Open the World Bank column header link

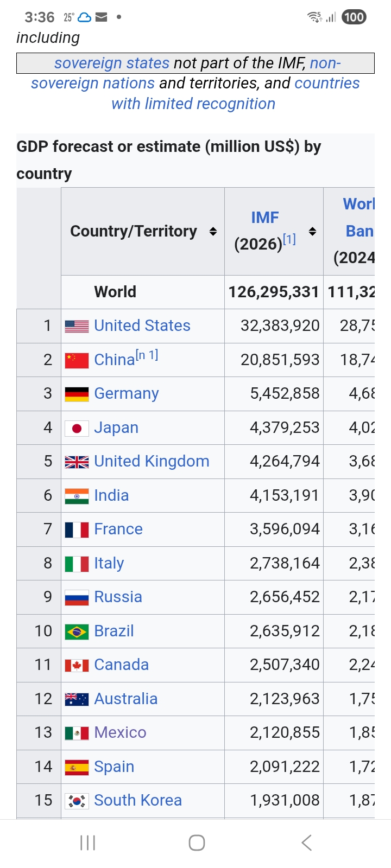coord(359,218)
